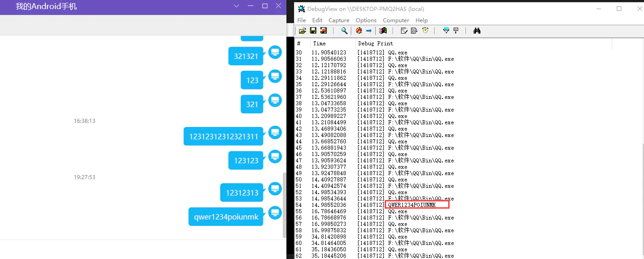Screen dimensions: 644x259
Task: Toggle the Capture magnifying glass icon
Action: click(344, 31)
